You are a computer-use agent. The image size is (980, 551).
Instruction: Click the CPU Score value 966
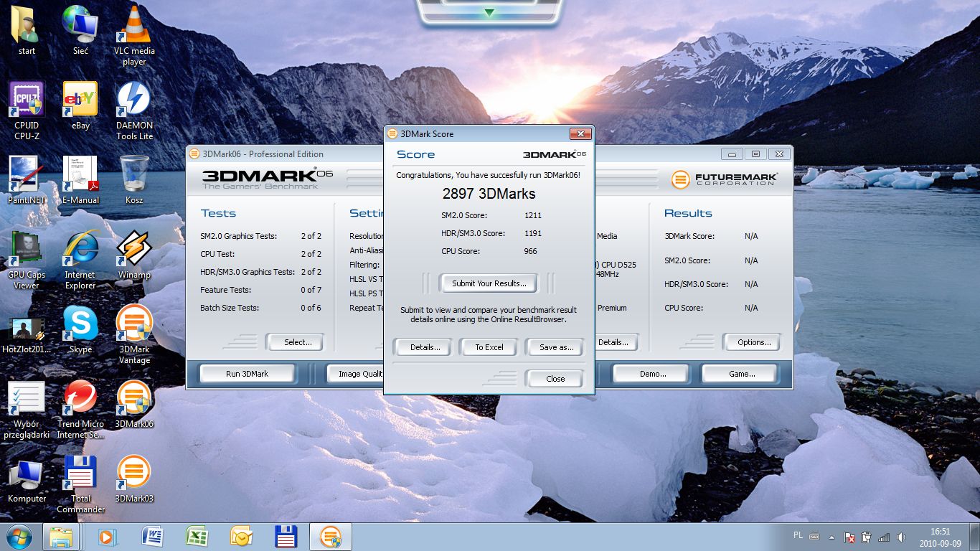(531, 251)
